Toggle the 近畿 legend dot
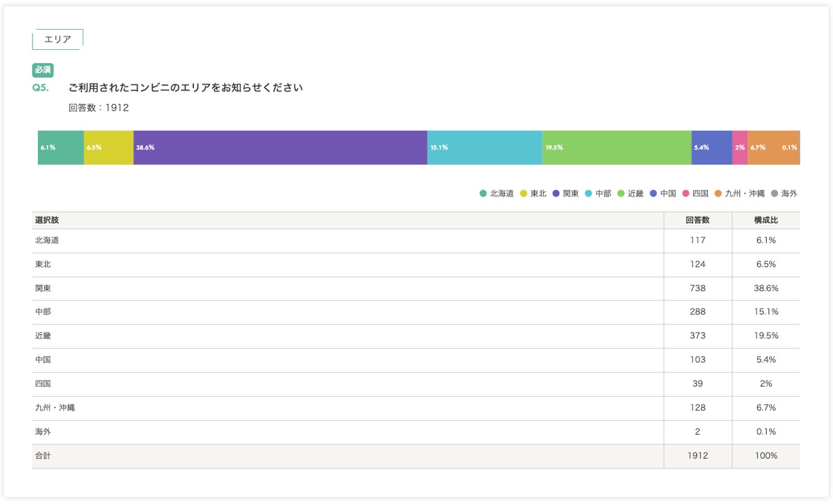The height and width of the screenshot is (504, 833). coord(621,193)
